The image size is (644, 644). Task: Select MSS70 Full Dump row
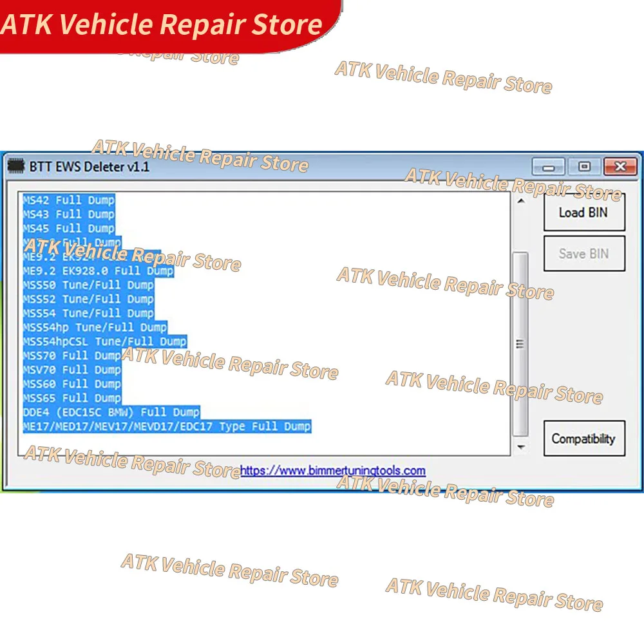[x=72, y=355]
